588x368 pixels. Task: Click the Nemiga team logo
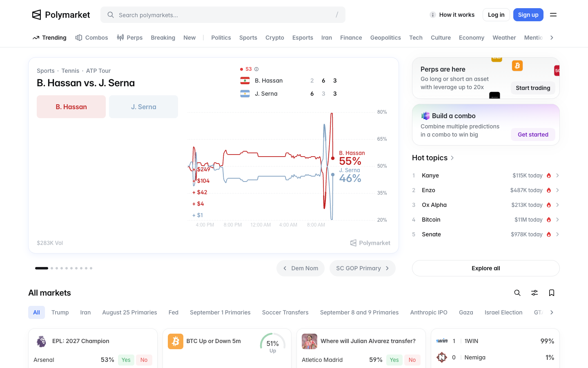[x=442, y=357]
